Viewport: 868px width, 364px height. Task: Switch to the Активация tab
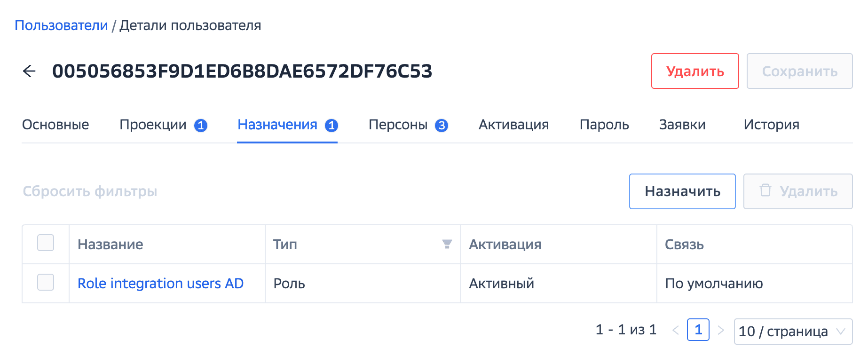coord(513,125)
